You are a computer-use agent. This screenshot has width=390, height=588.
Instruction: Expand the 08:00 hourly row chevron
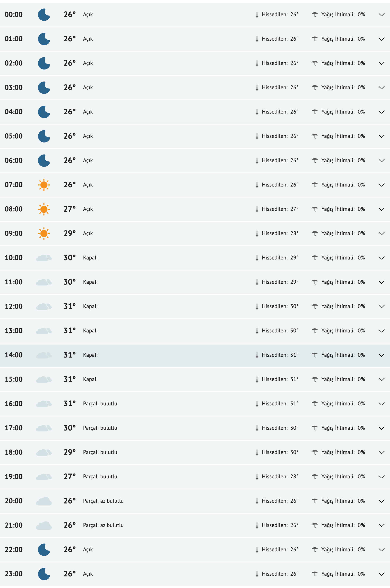click(381, 209)
